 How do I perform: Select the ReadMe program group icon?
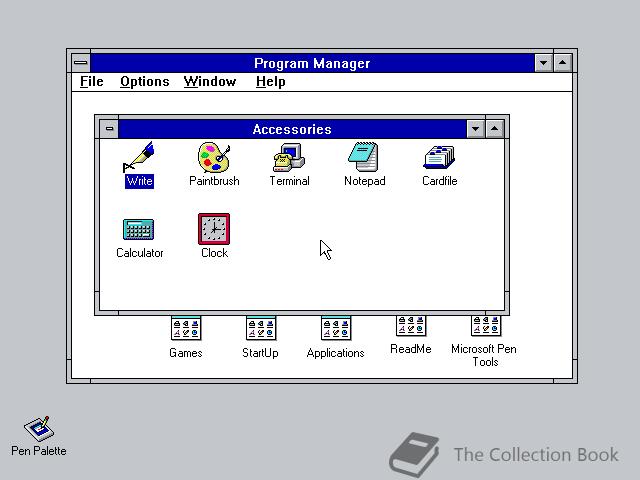pyautogui.click(x=411, y=326)
